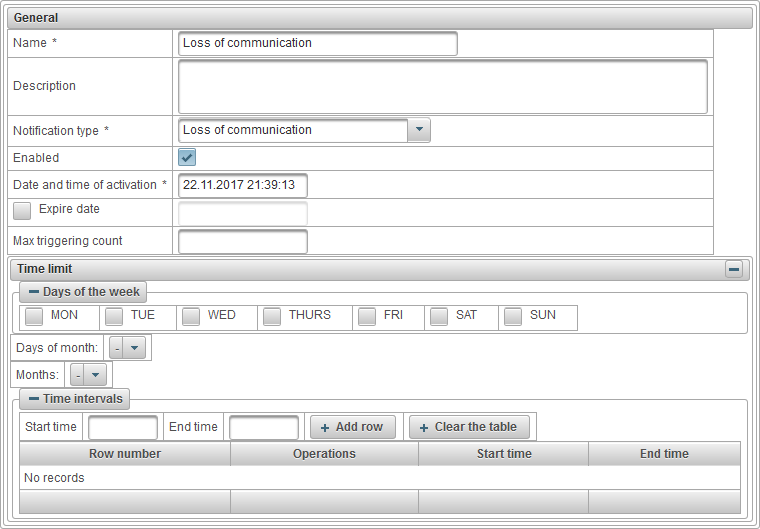Screen dimensions: 760x529
Task: Click the Row number column header
Action: pyautogui.click(x=125, y=454)
